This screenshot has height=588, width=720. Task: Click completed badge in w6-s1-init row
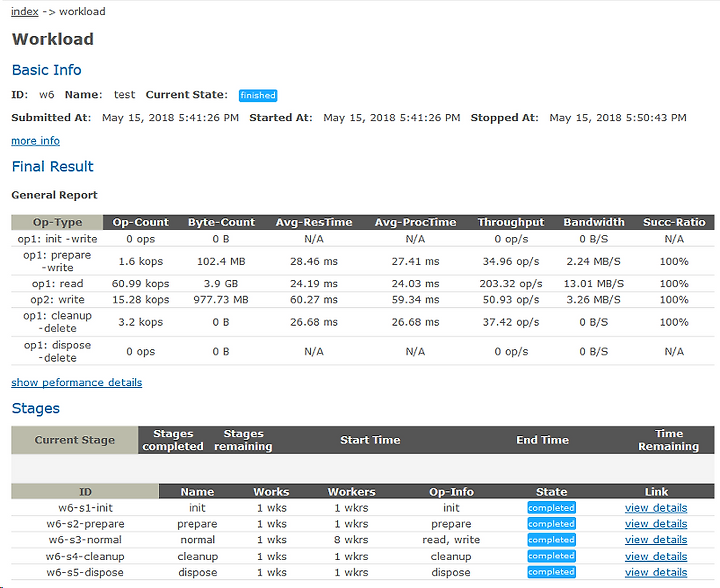(551, 508)
